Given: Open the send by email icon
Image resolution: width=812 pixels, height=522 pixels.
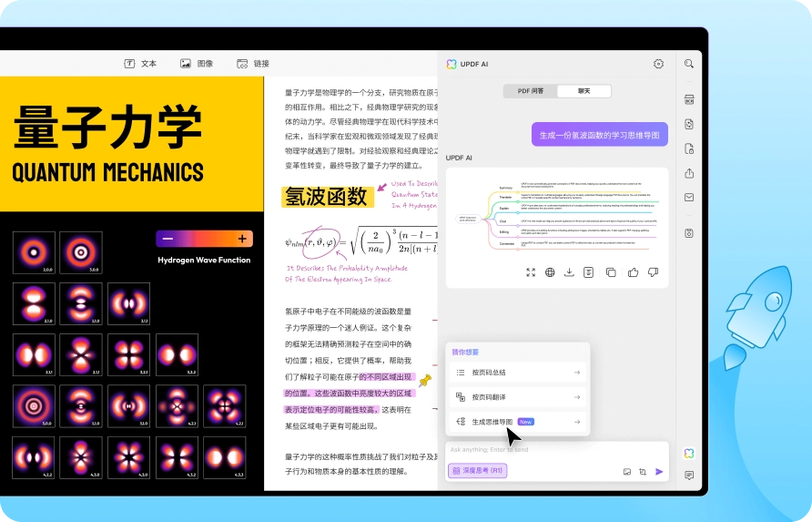Looking at the screenshot, I should [x=689, y=197].
